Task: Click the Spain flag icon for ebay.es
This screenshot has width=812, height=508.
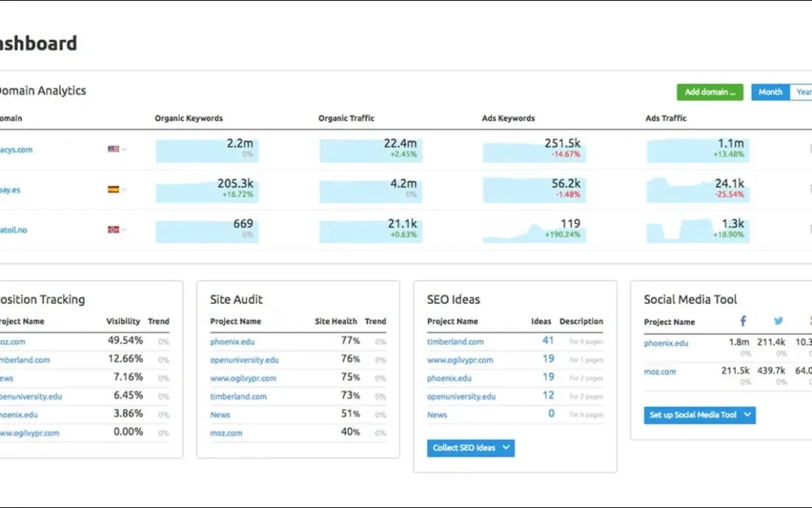Action: pyautogui.click(x=114, y=190)
